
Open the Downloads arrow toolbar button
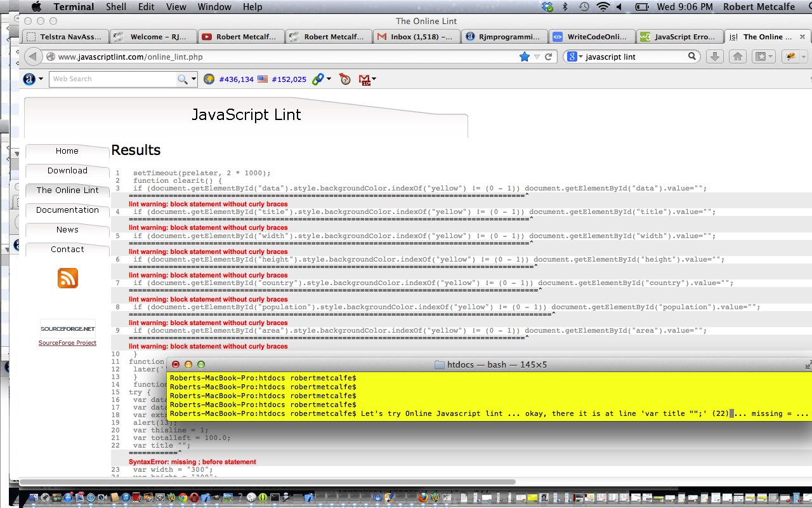(714, 57)
